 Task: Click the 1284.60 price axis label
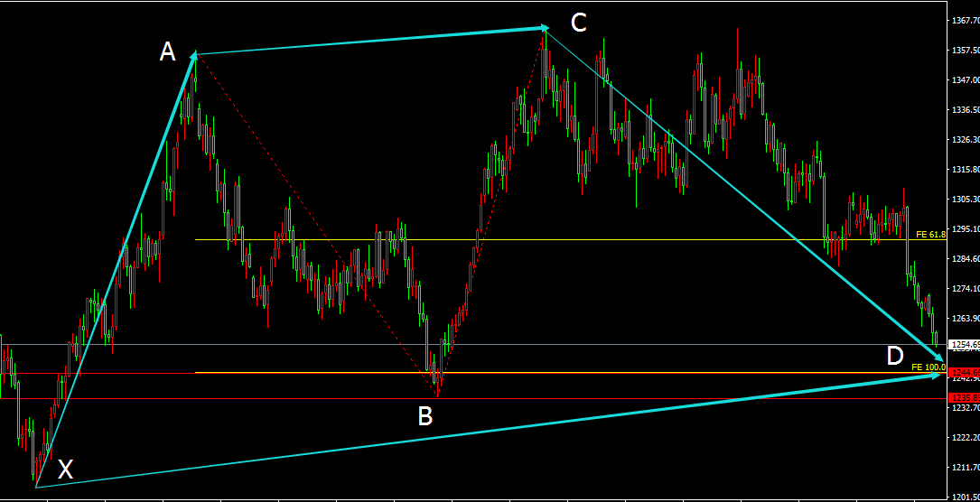coord(966,258)
